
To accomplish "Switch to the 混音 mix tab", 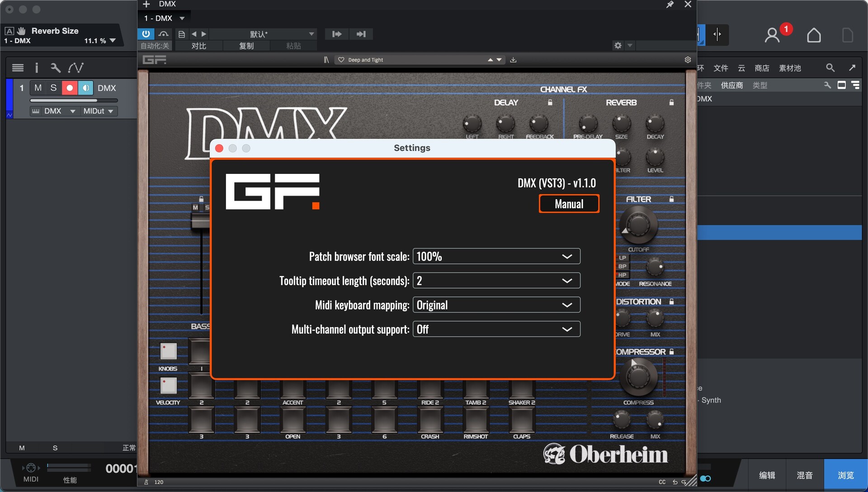I will tap(804, 475).
